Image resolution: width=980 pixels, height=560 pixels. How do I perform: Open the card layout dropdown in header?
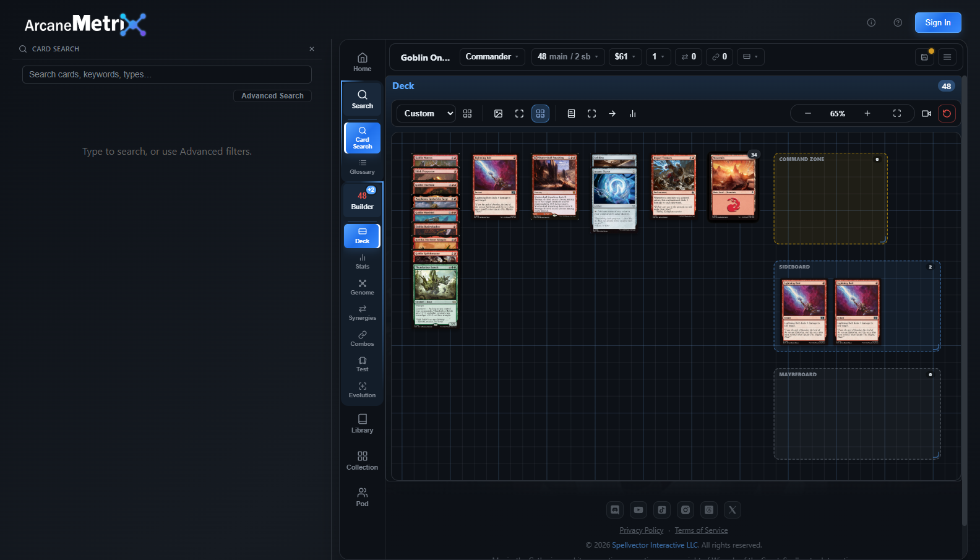click(750, 57)
